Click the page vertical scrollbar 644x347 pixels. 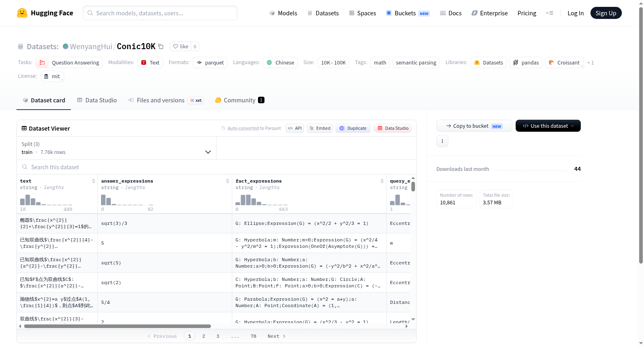pyautogui.click(x=641, y=135)
